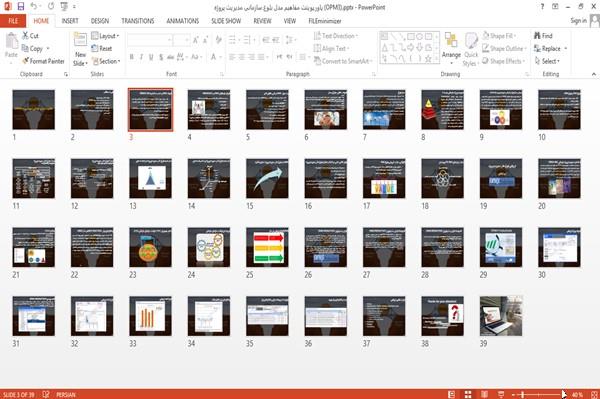
Task: Switch to the VIEW tab
Action: 290,21
